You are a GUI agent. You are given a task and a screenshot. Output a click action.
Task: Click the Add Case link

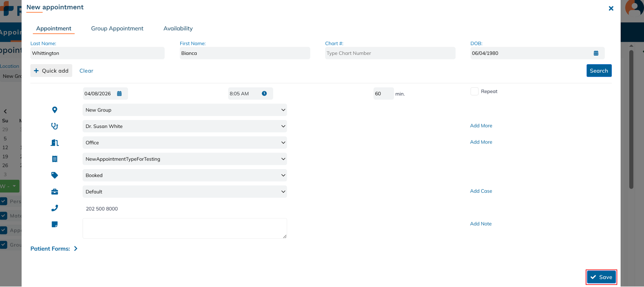click(x=481, y=191)
